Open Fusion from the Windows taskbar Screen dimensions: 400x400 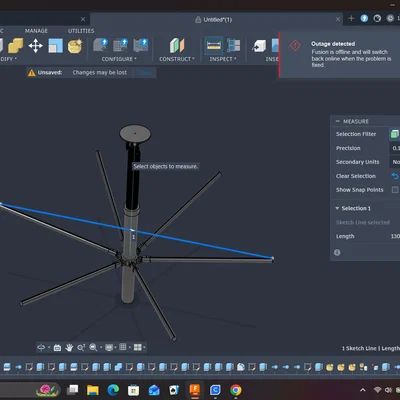point(195,390)
